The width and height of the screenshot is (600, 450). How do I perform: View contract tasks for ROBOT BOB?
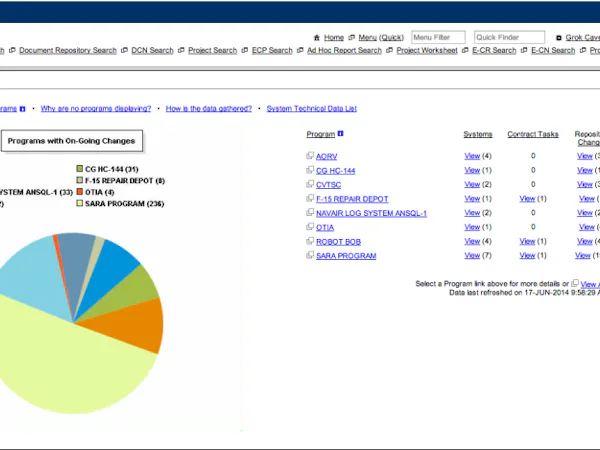pyautogui.click(x=527, y=241)
